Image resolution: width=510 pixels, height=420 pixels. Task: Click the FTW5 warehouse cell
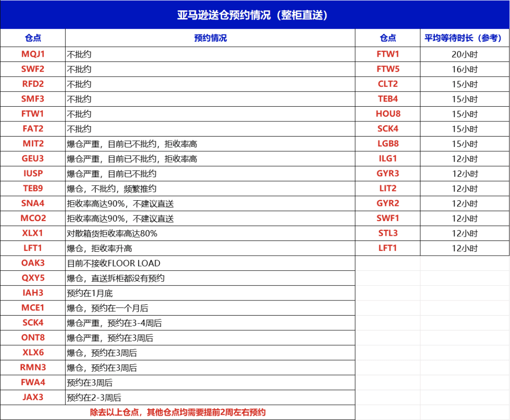pyautogui.click(x=388, y=69)
